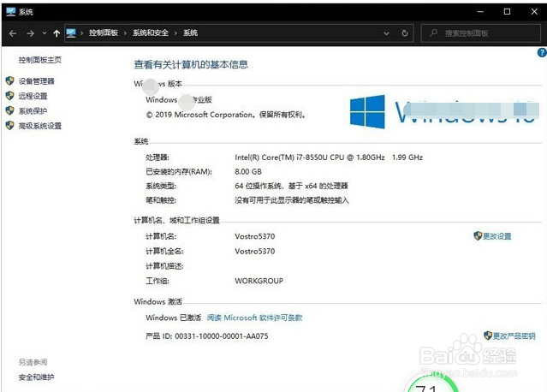The height and width of the screenshot is (392, 547).
Task: Click shield icon beside 远程设置
Action: click(9, 96)
